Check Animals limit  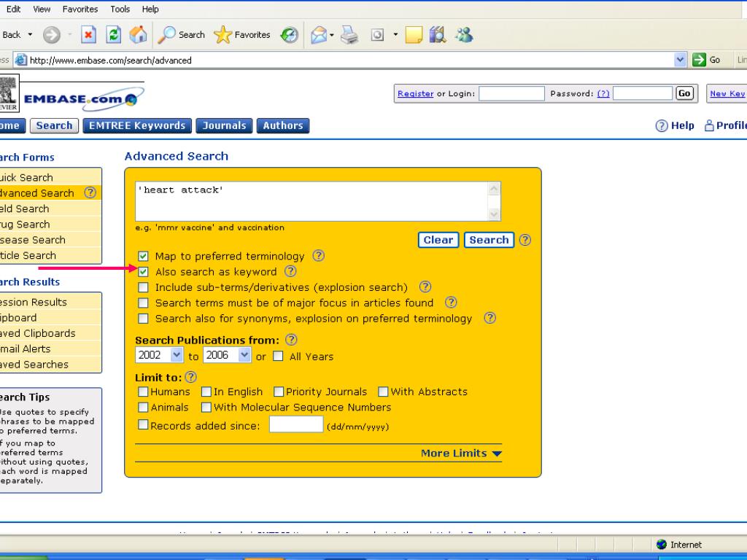tap(143, 407)
